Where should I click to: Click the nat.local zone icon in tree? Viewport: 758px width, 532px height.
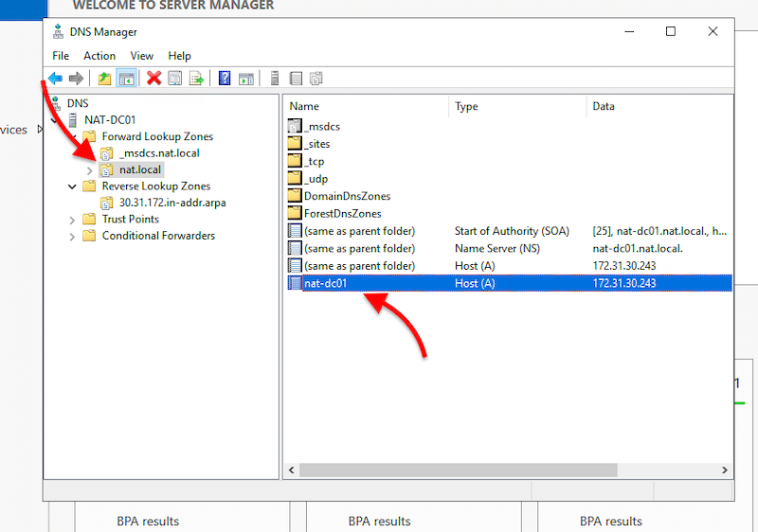coord(106,170)
